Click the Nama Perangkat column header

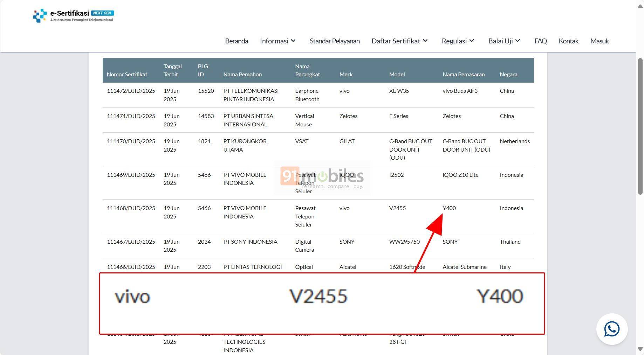pyautogui.click(x=307, y=70)
